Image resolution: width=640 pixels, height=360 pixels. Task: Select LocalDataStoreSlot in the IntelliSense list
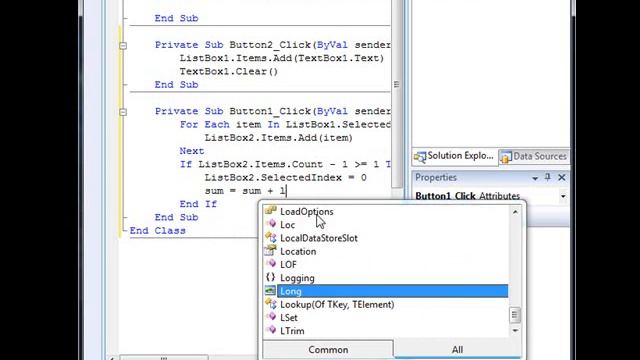[319, 238]
